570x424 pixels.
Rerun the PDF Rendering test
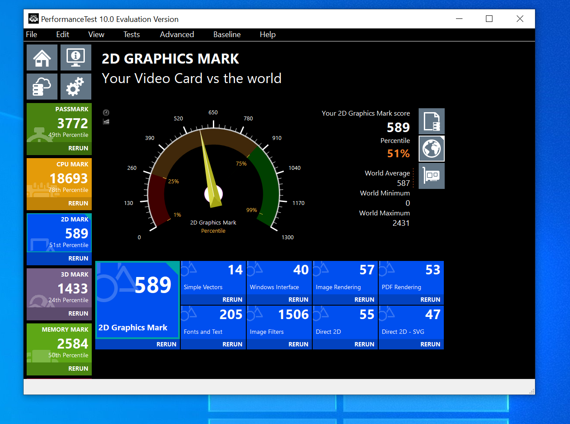coord(430,300)
